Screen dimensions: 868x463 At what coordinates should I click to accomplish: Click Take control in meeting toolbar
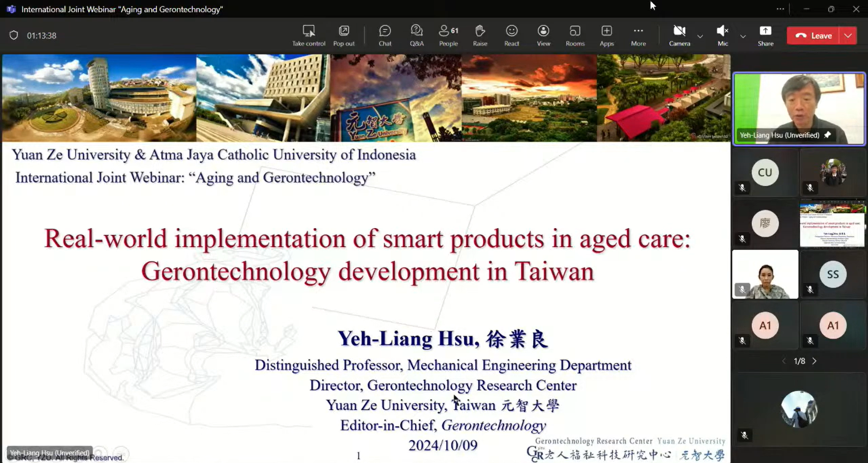click(x=308, y=35)
